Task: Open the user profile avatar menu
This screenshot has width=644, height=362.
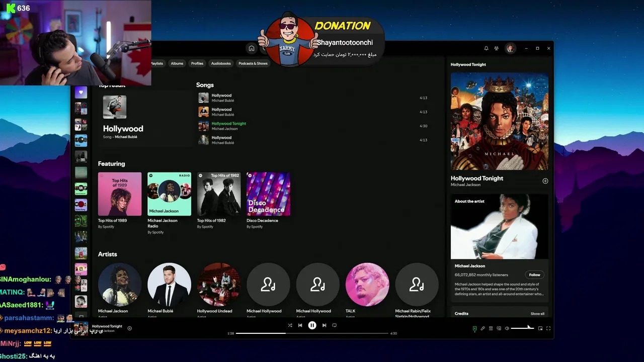Action: [x=510, y=48]
